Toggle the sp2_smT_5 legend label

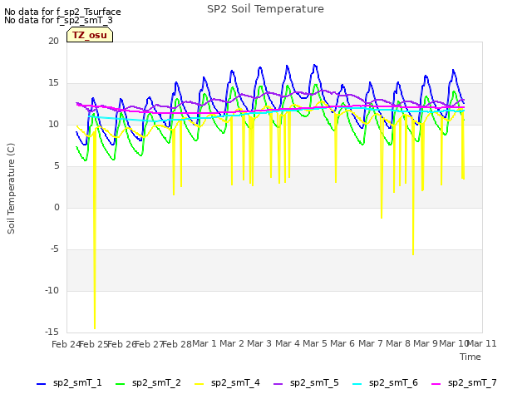pos(314,382)
